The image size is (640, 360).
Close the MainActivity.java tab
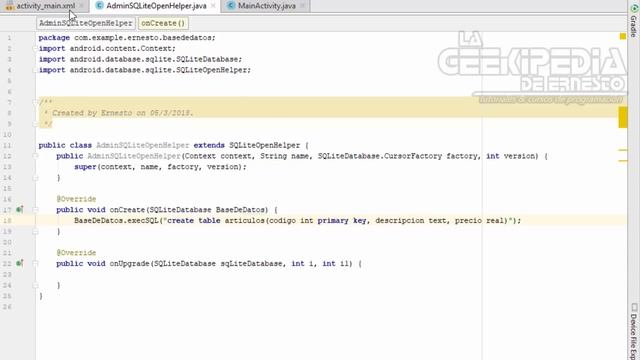point(302,6)
